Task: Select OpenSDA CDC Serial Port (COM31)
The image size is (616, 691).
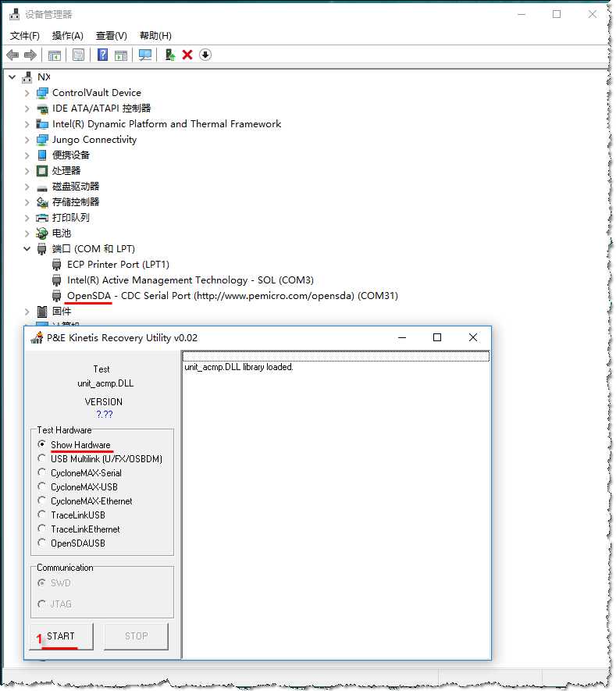Action: 233,296
